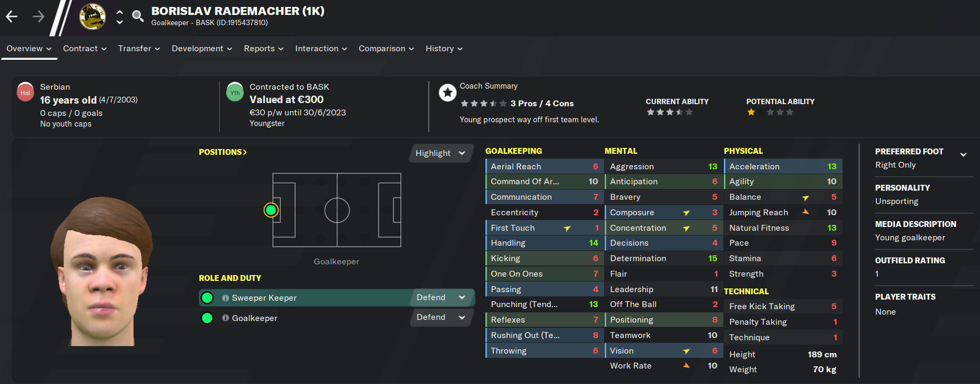The image size is (980, 384).
Task: Open the BASK club badge
Action: point(92,17)
